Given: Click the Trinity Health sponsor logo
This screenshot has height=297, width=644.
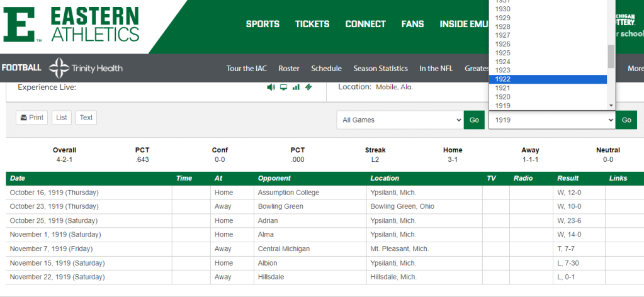Looking at the screenshot, I should coord(86,68).
